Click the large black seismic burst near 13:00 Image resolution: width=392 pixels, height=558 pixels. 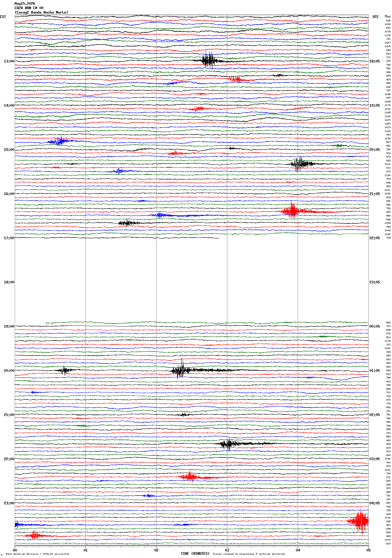tap(209, 60)
